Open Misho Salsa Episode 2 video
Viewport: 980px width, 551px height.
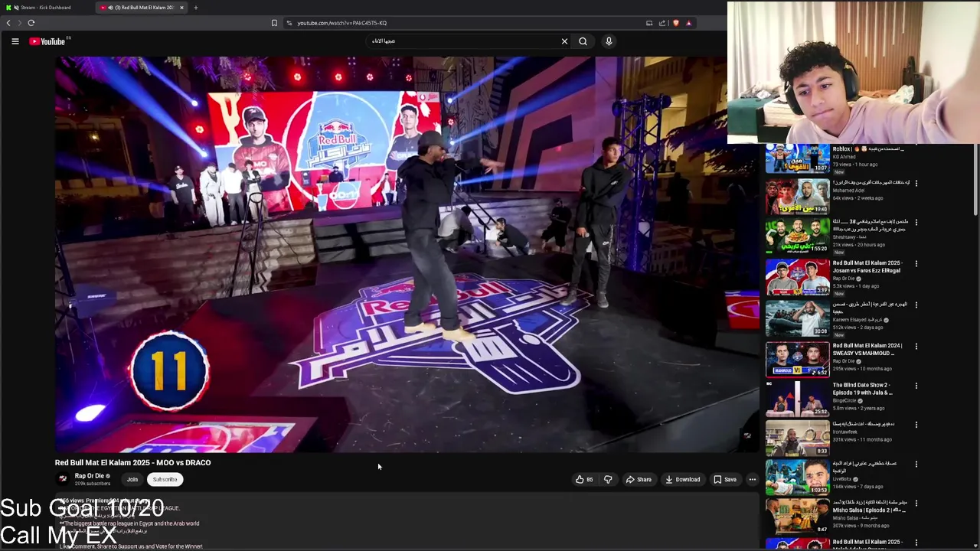tap(797, 517)
